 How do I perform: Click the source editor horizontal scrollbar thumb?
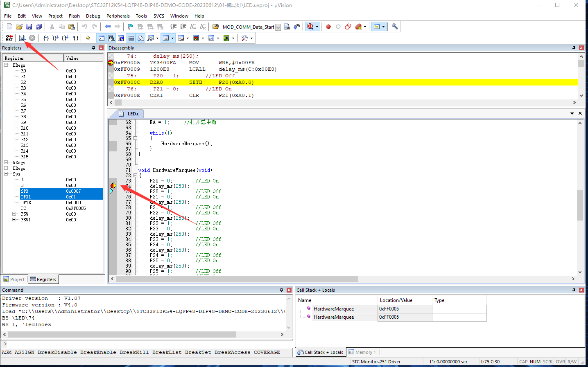pos(237,279)
